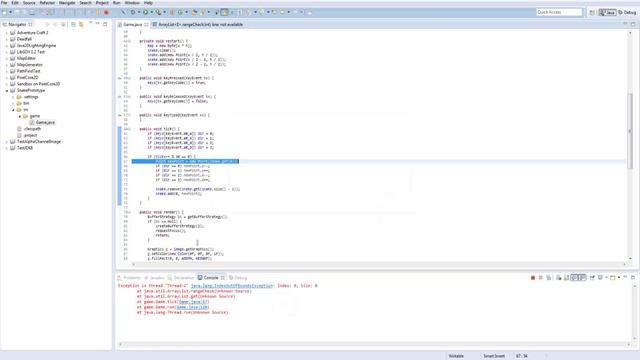Click the red Terminate icon in main toolbar
Image resolution: width=640 pixels, height=360 pixels.
pyautogui.click(x=106, y=12)
